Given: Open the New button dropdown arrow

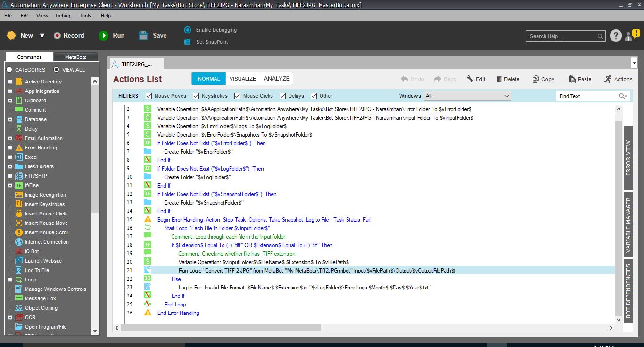Looking at the screenshot, I should (x=42, y=36).
